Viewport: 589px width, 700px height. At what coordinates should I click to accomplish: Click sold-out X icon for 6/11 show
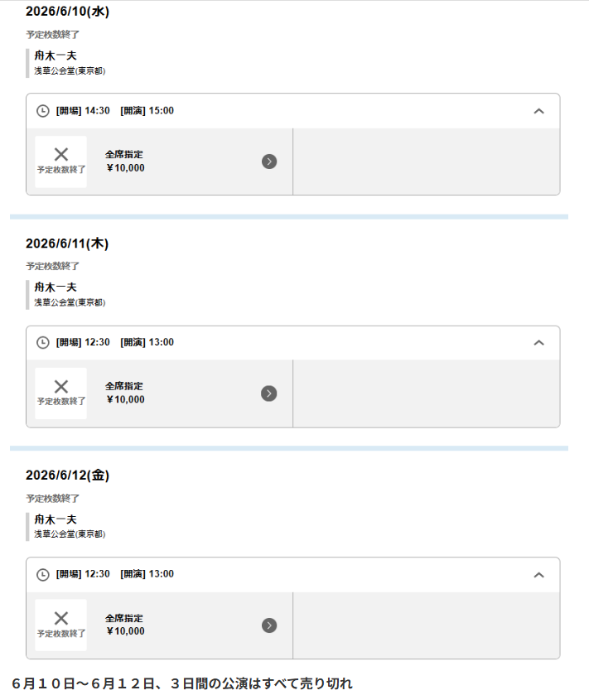pos(60,387)
